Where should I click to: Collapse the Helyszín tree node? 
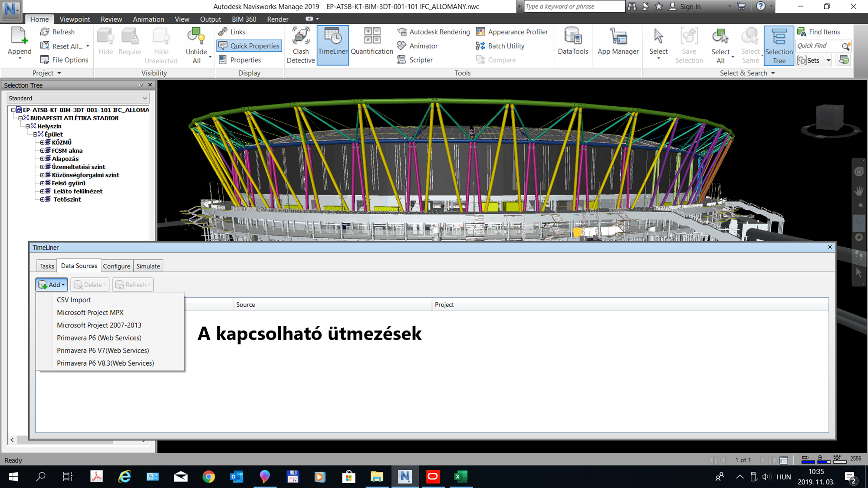(28, 126)
